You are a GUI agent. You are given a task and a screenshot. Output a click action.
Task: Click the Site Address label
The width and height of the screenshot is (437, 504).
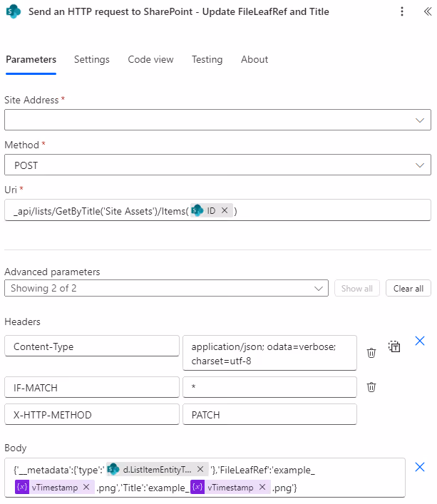(x=31, y=100)
